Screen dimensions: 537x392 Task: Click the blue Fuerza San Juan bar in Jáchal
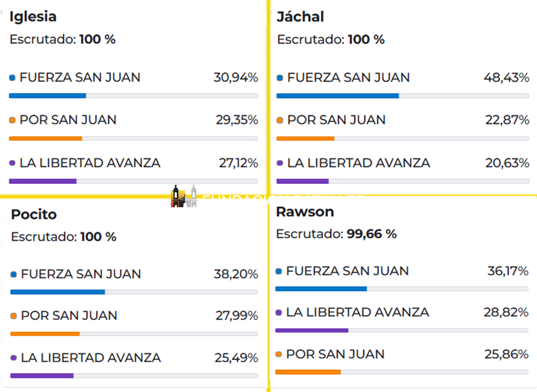pos(338,96)
